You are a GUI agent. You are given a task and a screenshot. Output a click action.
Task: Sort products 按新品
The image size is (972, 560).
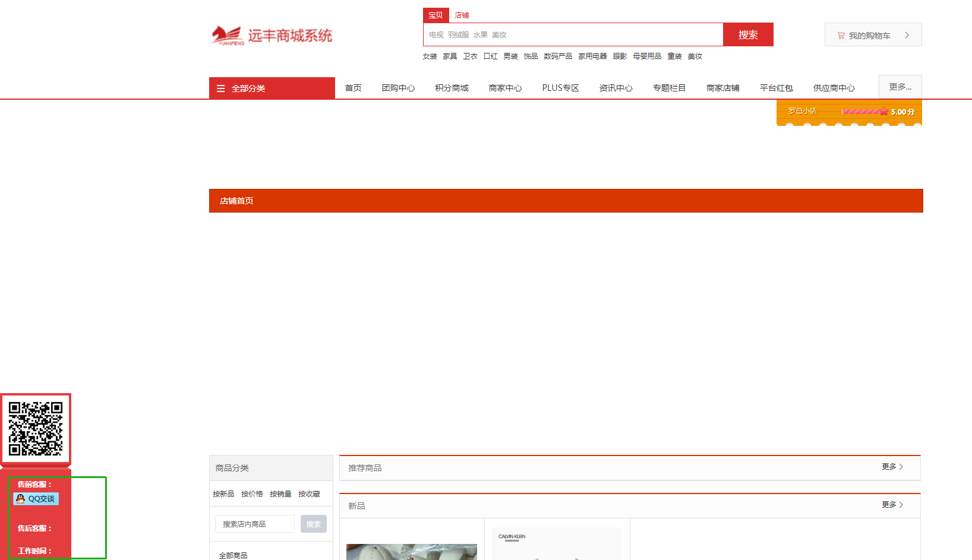(x=223, y=494)
